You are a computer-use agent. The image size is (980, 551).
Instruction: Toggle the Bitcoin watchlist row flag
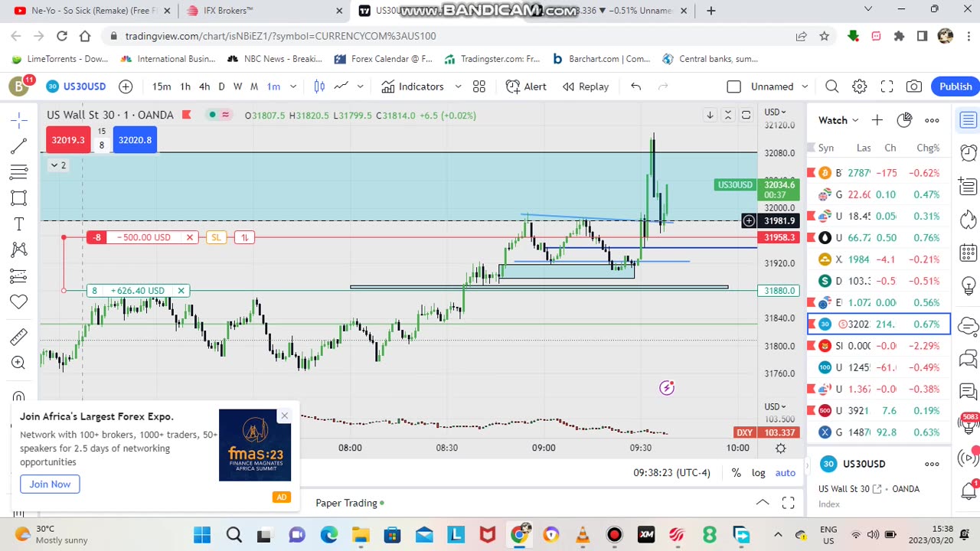[811, 173]
